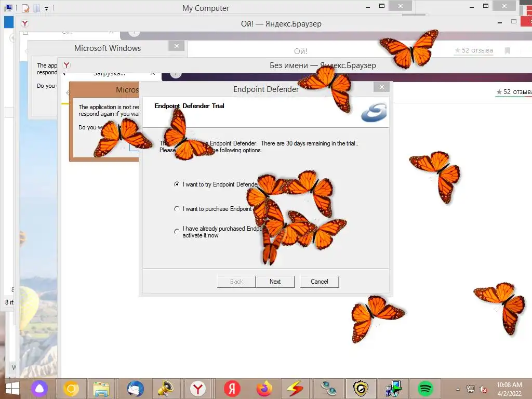
Task: Click the blue Endpoint Defender logo icon
Action: pos(374,112)
